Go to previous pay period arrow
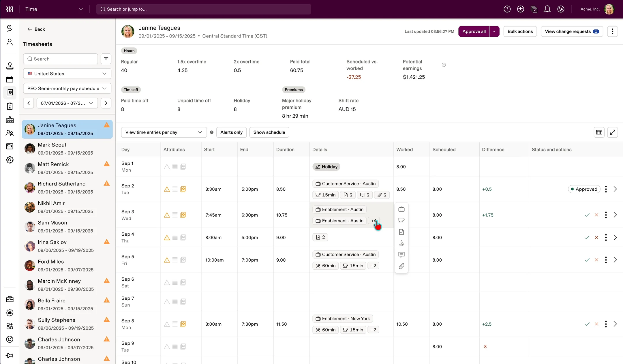This screenshot has height=364, width=623. click(29, 103)
